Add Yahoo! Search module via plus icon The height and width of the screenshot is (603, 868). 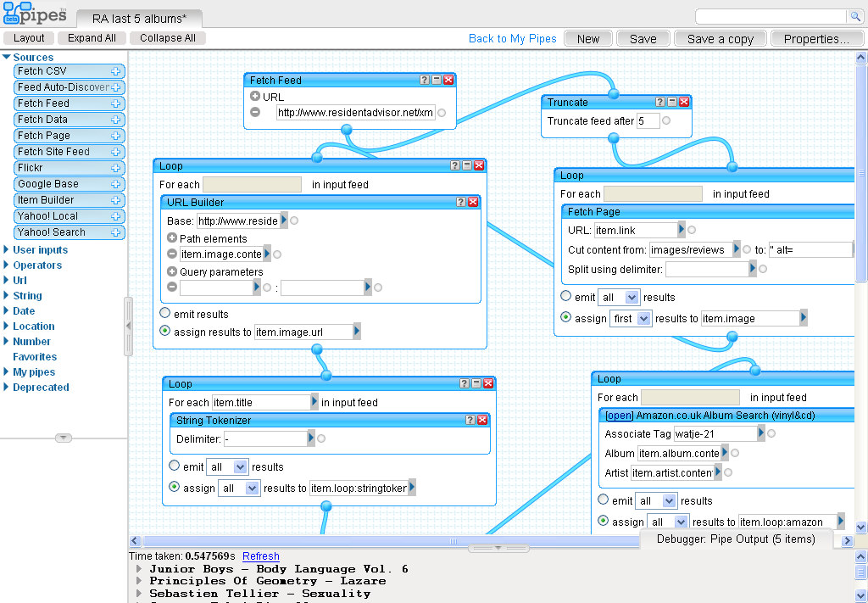(115, 232)
